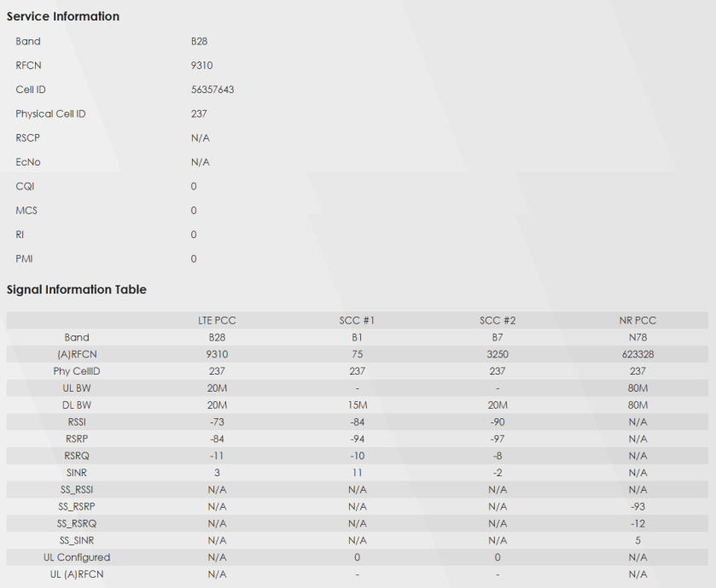Click the SINR value 11

point(357,473)
